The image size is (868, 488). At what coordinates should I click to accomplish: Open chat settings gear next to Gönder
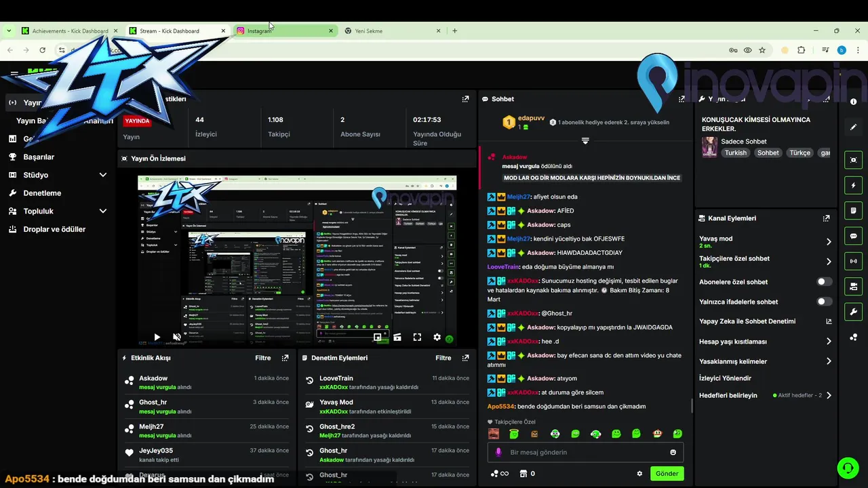click(x=639, y=474)
